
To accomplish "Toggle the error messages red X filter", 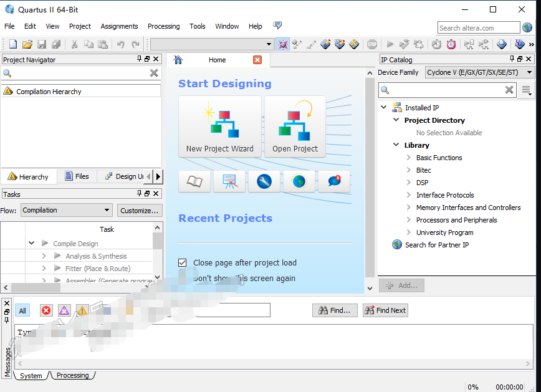I will (46, 310).
